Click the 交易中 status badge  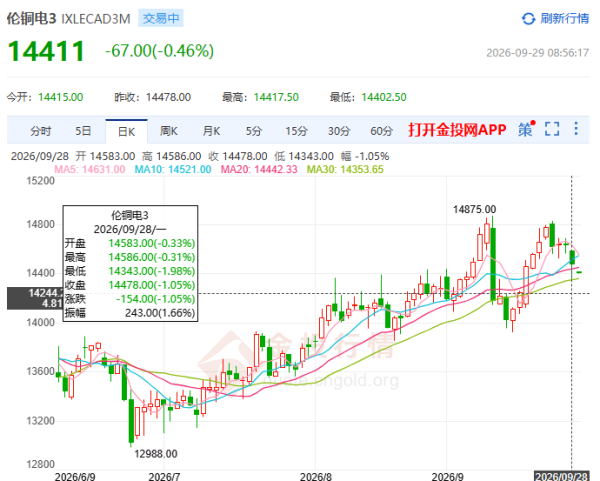click(161, 18)
